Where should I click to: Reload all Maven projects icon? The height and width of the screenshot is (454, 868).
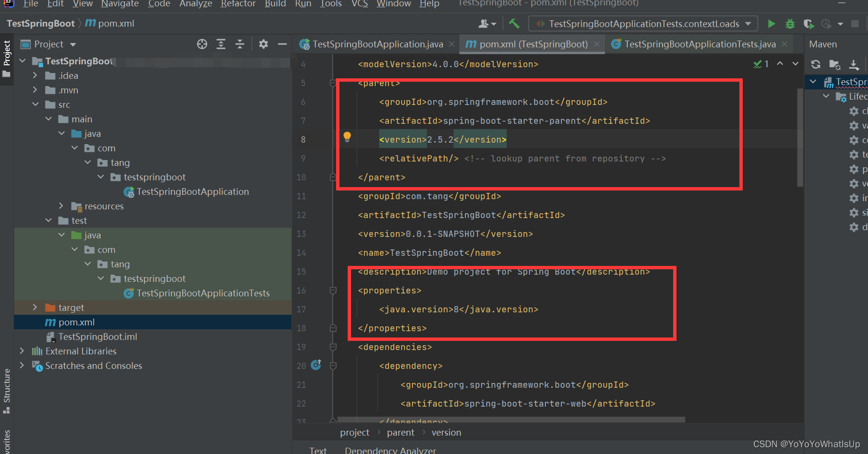point(816,64)
